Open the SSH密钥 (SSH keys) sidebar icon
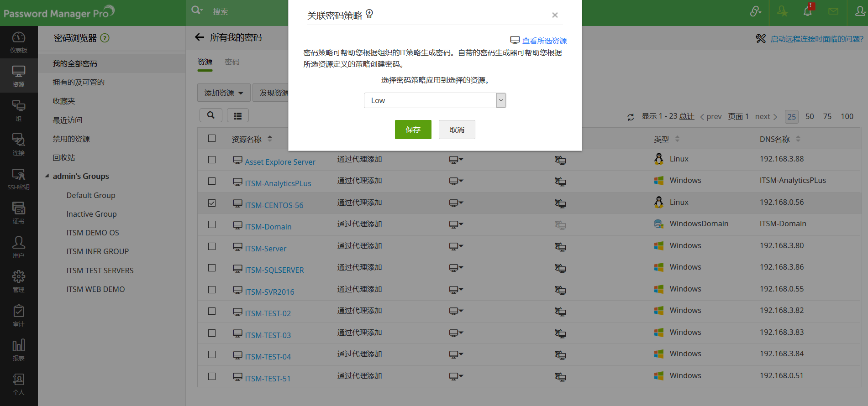The height and width of the screenshot is (406, 868). pyautogui.click(x=18, y=179)
